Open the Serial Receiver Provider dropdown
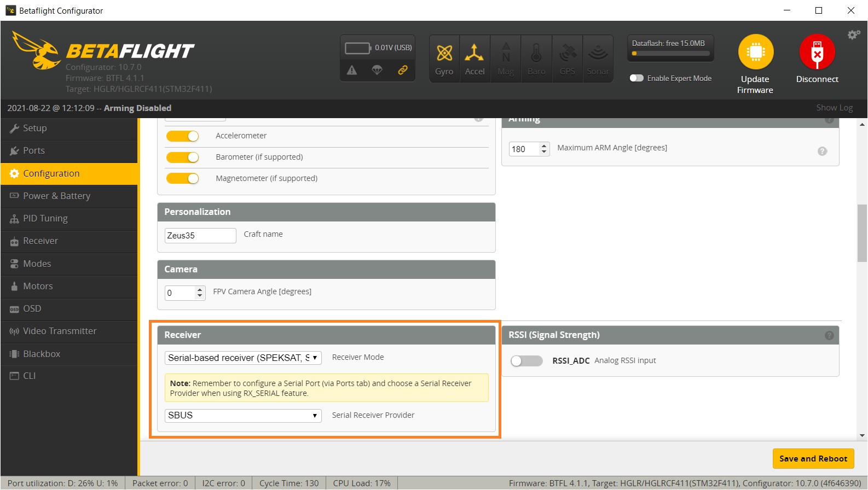This screenshot has width=868, height=490. coord(243,416)
